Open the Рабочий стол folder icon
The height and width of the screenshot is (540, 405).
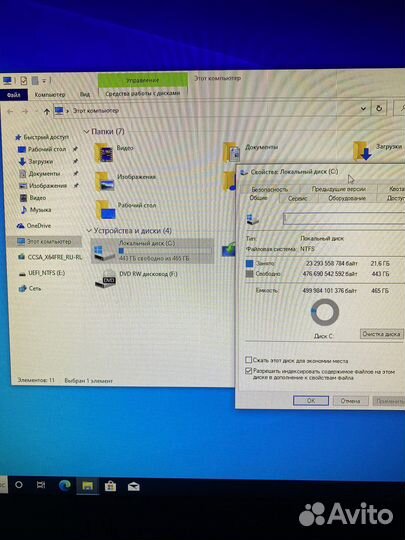click(106, 210)
